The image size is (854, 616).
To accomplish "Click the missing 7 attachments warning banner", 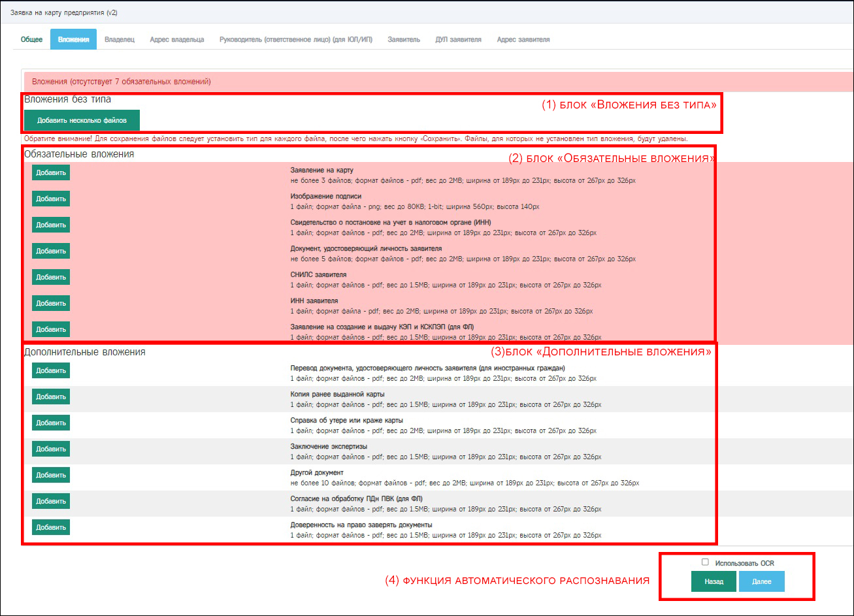I will click(438, 82).
